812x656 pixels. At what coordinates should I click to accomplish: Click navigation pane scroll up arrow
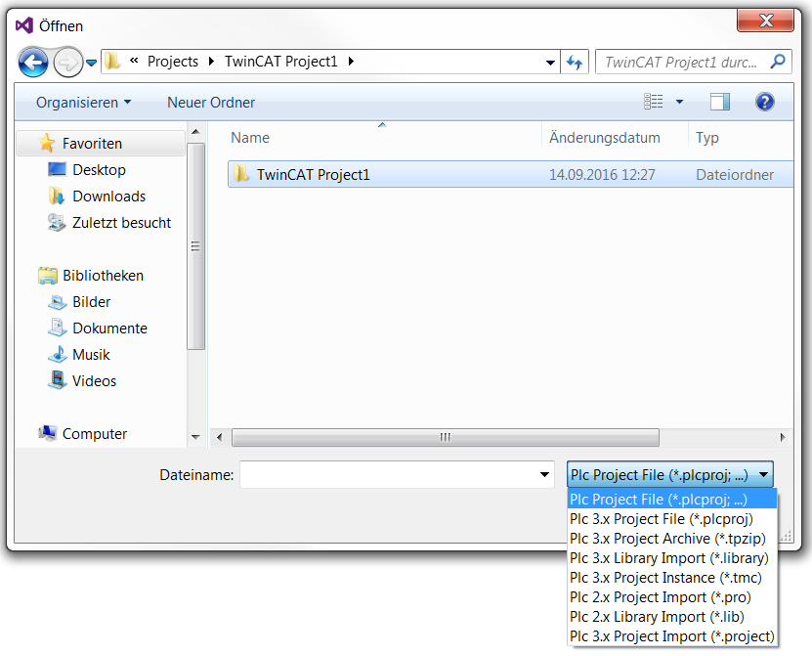pos(195,132)
